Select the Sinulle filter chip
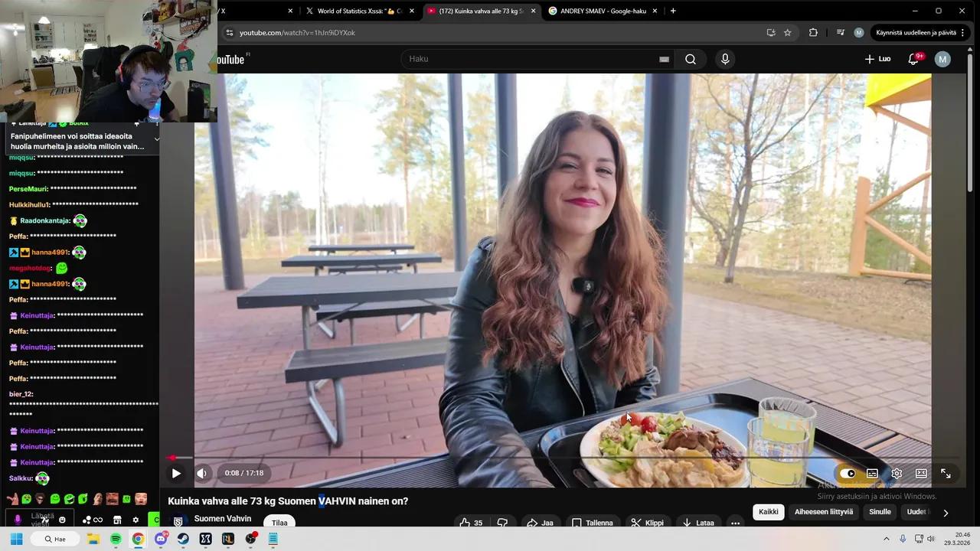 (x=880, y=512)
